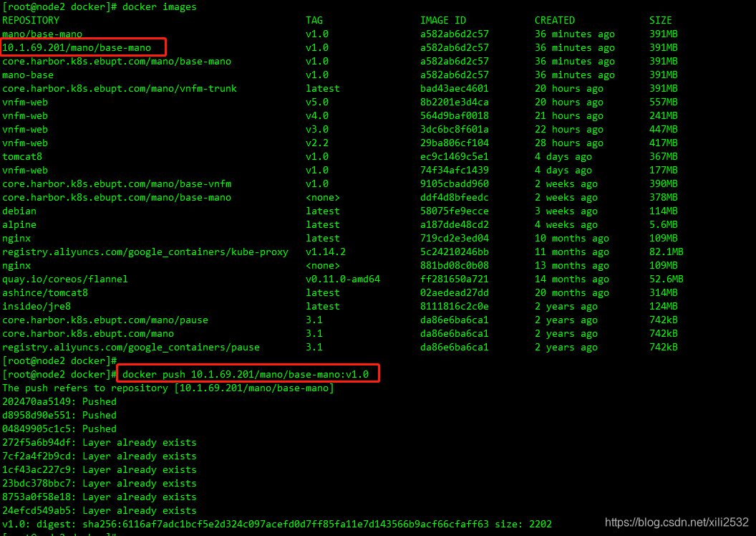Click the docker push command text
The height and width of the screenshot is (536, 756).
(246, 374)
